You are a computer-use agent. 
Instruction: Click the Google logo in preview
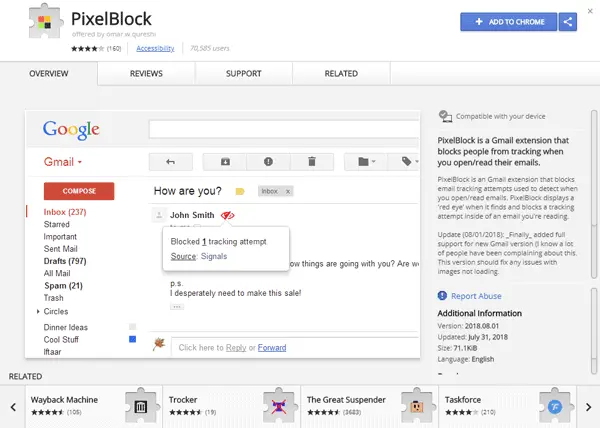click(x=71, y=130)
